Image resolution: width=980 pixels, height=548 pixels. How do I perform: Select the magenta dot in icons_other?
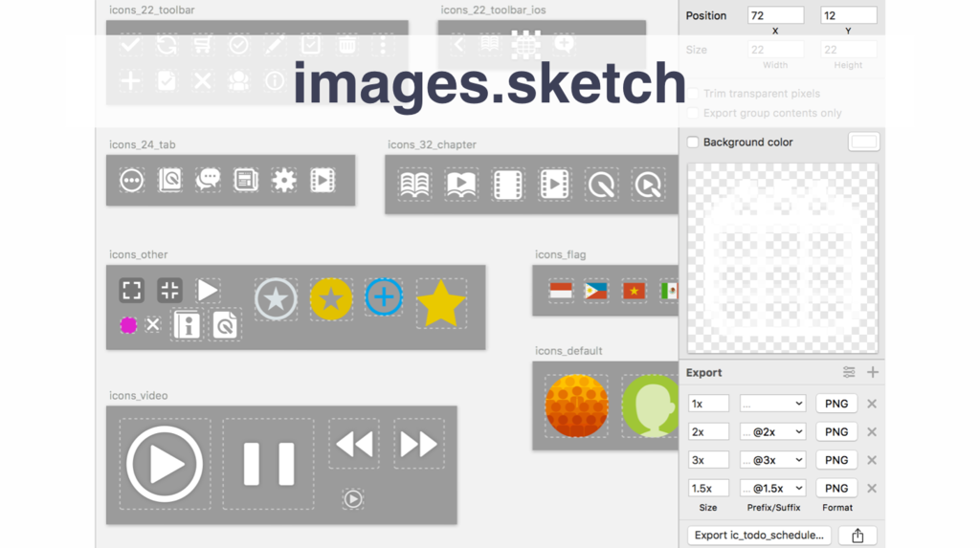(x=128, y=325)
